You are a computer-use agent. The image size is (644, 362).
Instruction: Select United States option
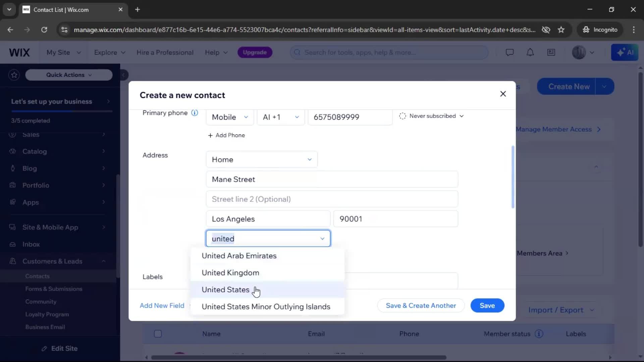[267, 290]
